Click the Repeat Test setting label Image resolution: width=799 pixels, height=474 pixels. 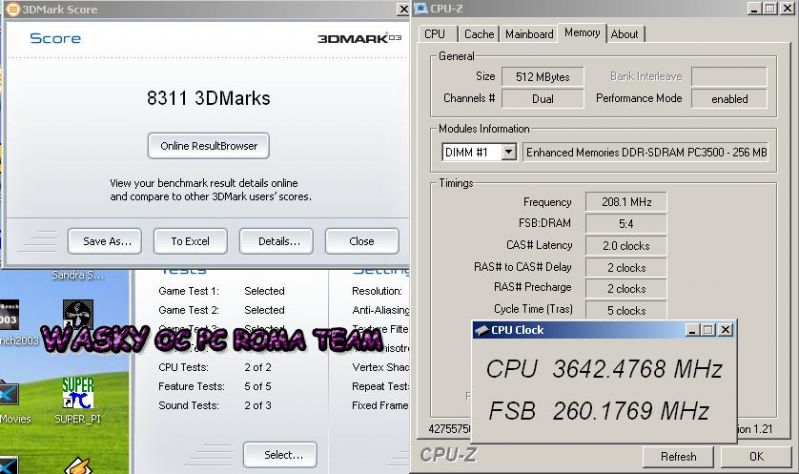coord(380,386)
